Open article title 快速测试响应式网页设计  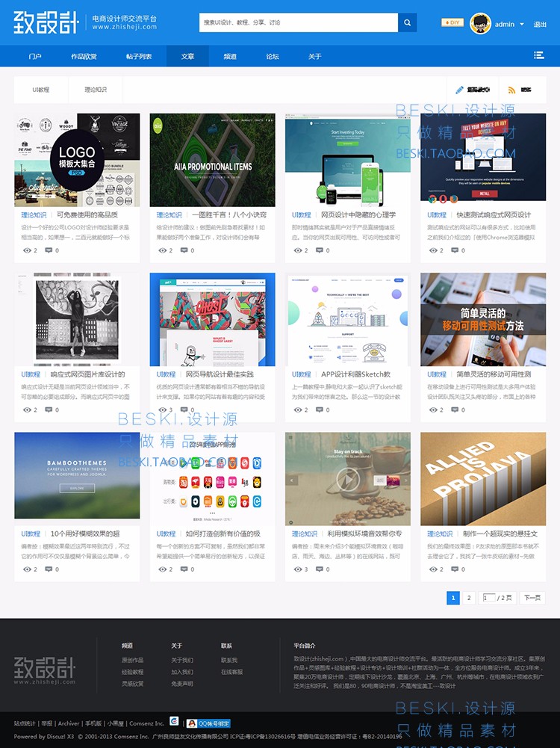(x=494, y=215)
